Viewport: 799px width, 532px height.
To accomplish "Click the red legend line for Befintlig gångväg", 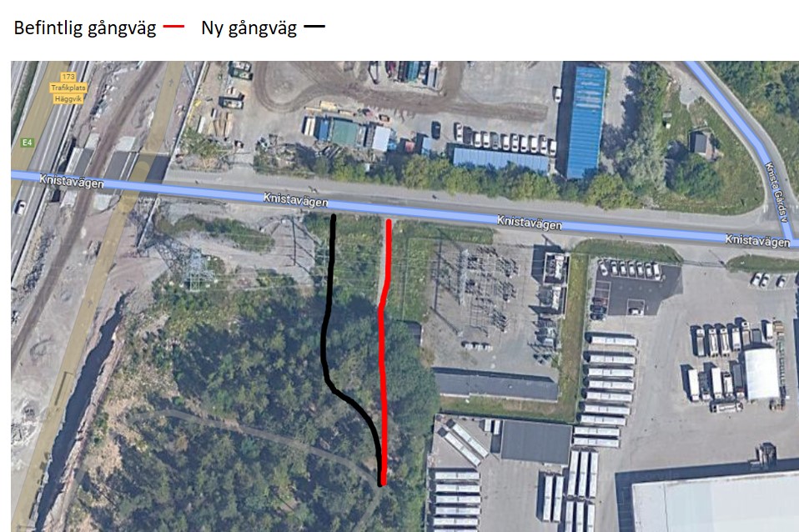I will 173,27.
